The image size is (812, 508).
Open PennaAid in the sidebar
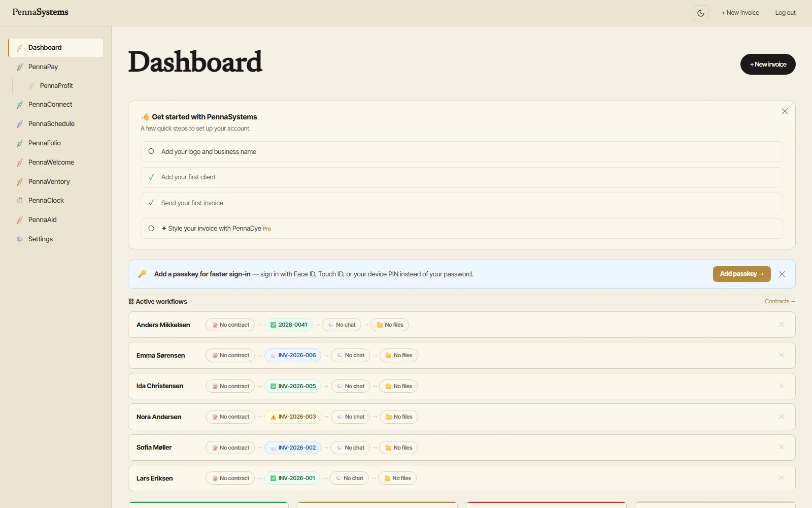tap(56, 220)
